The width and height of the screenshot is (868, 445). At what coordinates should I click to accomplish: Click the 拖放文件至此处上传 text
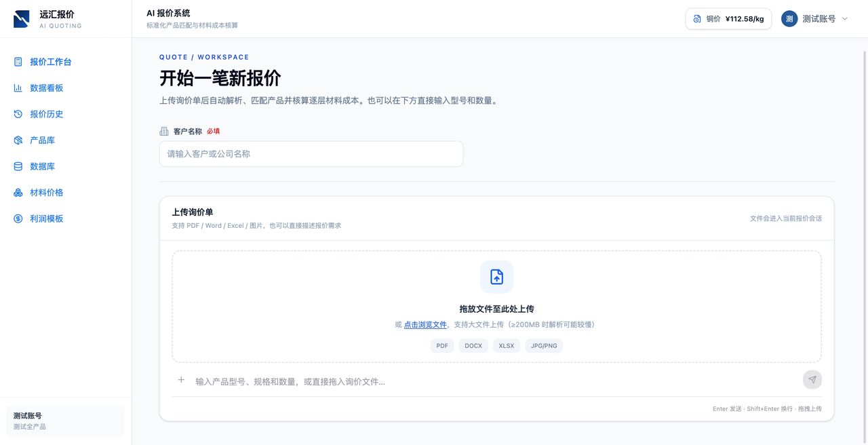coord(496,309)
